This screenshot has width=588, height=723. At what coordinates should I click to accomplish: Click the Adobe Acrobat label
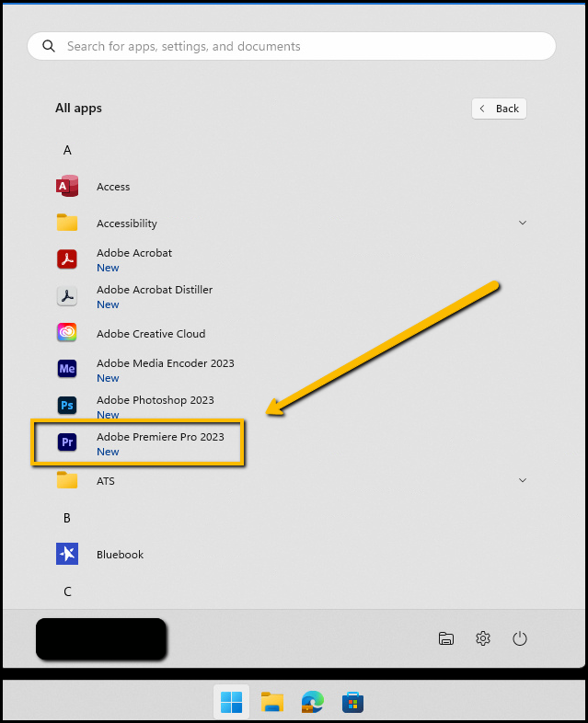coord(134,253)
